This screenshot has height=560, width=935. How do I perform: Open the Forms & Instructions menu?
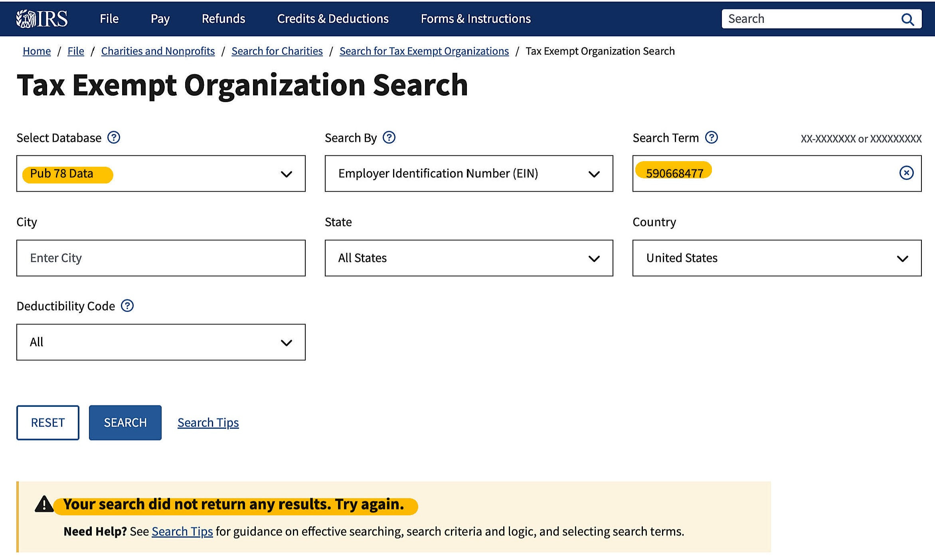(476, 19)
